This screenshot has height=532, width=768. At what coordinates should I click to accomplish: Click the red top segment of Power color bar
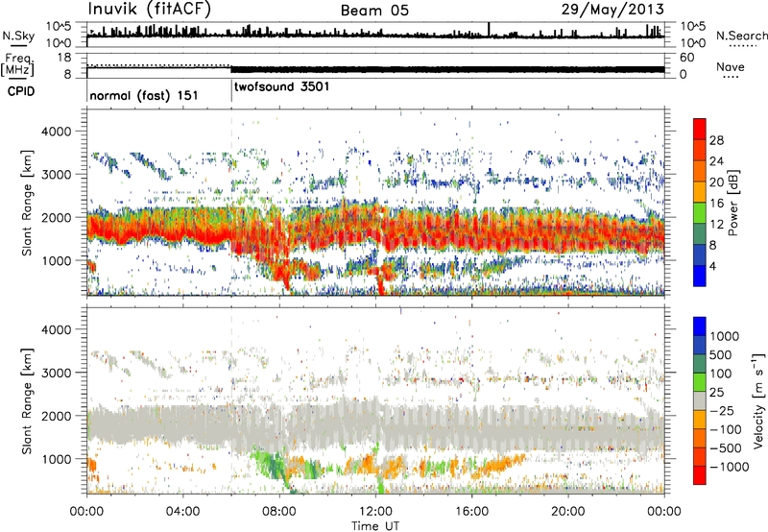click(x=700, y=129)
